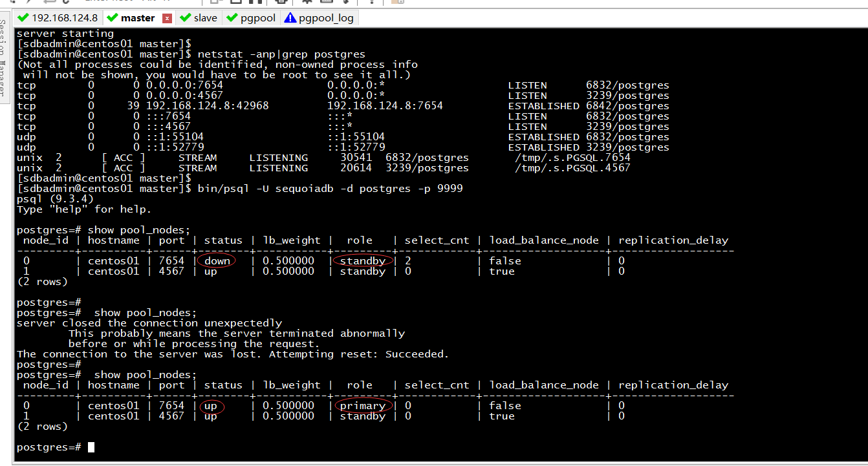
Task: Click the circled "up" status in second table
Action: click(212, 406)
